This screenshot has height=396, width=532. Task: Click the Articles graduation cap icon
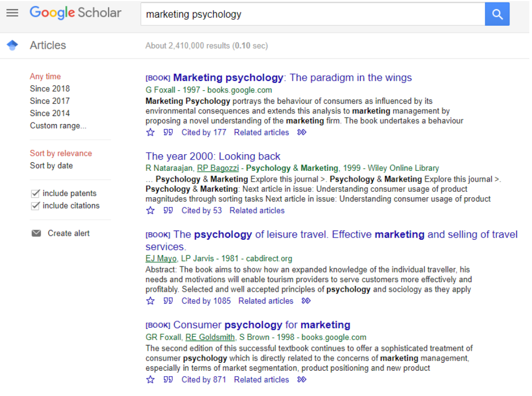[12, 45]
